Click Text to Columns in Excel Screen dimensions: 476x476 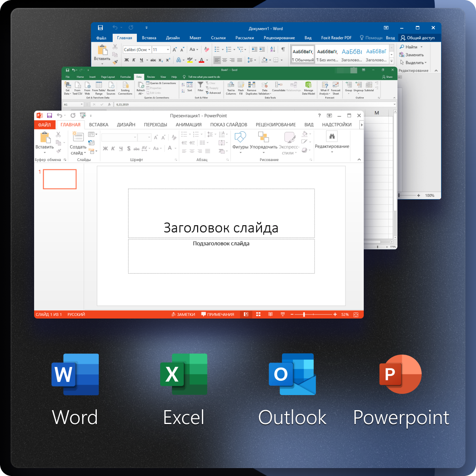pyautogui.click(x=231, y=88)
